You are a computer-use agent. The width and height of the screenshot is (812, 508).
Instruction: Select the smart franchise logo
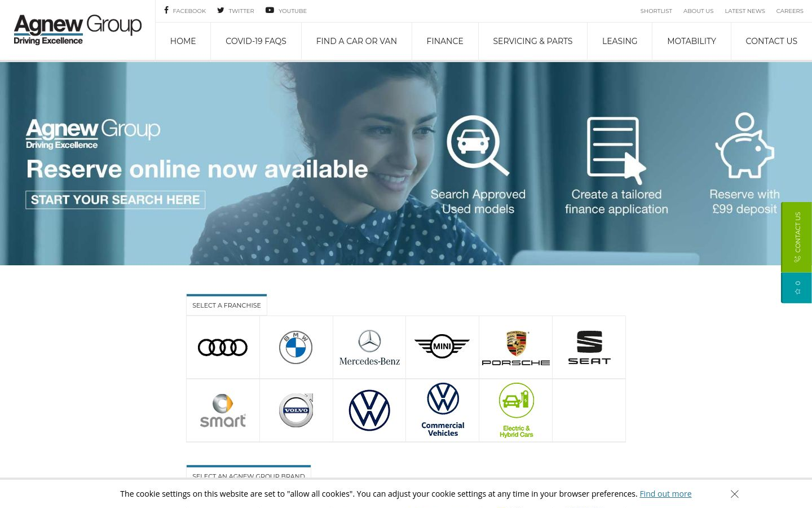point(223,410)
